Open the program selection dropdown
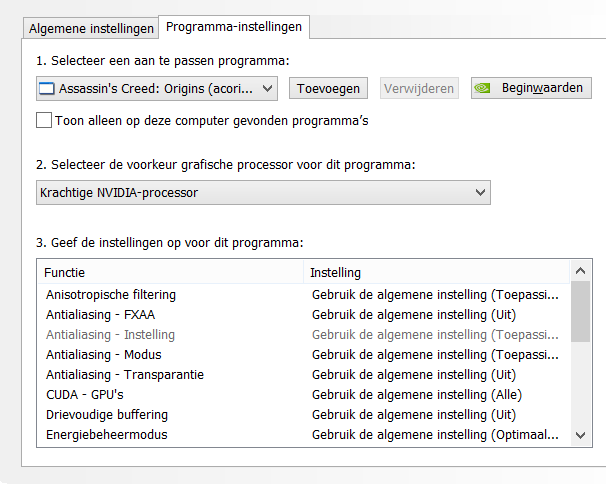The width and height of the screenshot is (606, 489). tap(267, 89)
